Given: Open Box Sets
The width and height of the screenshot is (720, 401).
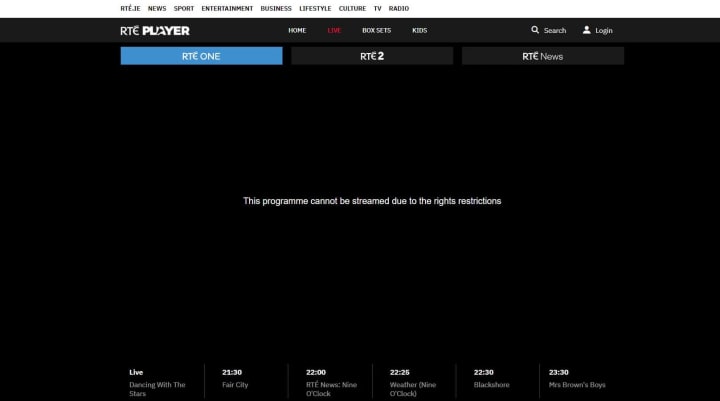Looking at the screenshot, I should click(377, 30).
